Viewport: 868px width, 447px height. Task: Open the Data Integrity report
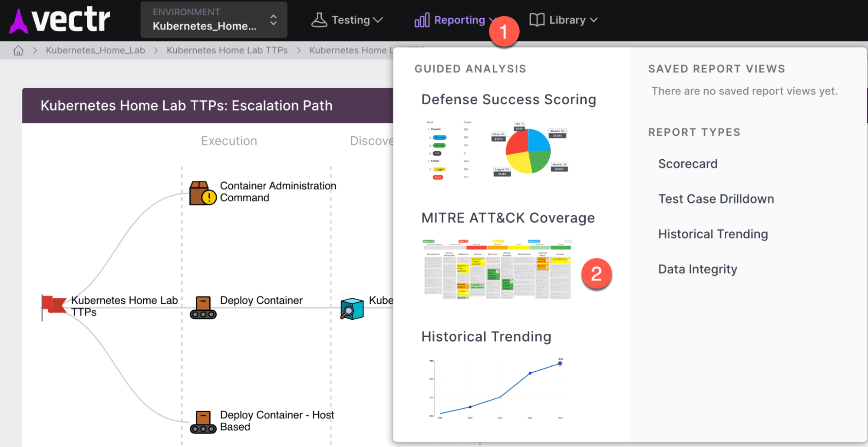tap(697, 269)
